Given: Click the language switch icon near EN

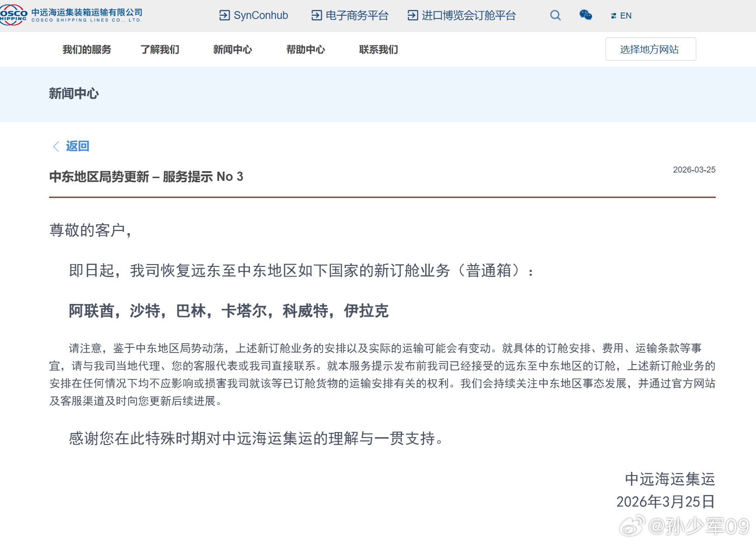Looking at the screenshot, I should [613, 16].
